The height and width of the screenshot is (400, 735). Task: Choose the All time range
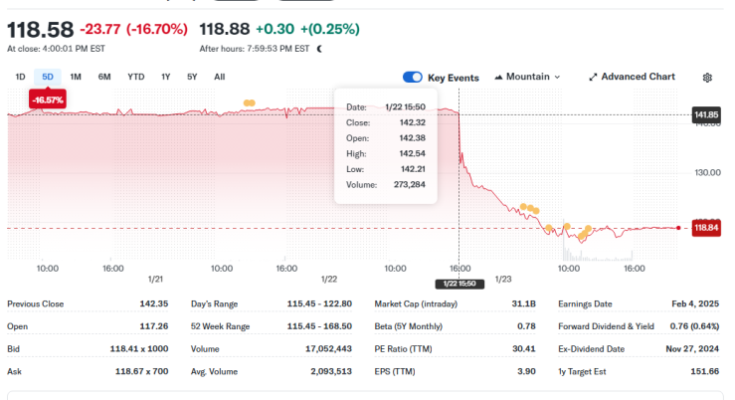point(219,77)
